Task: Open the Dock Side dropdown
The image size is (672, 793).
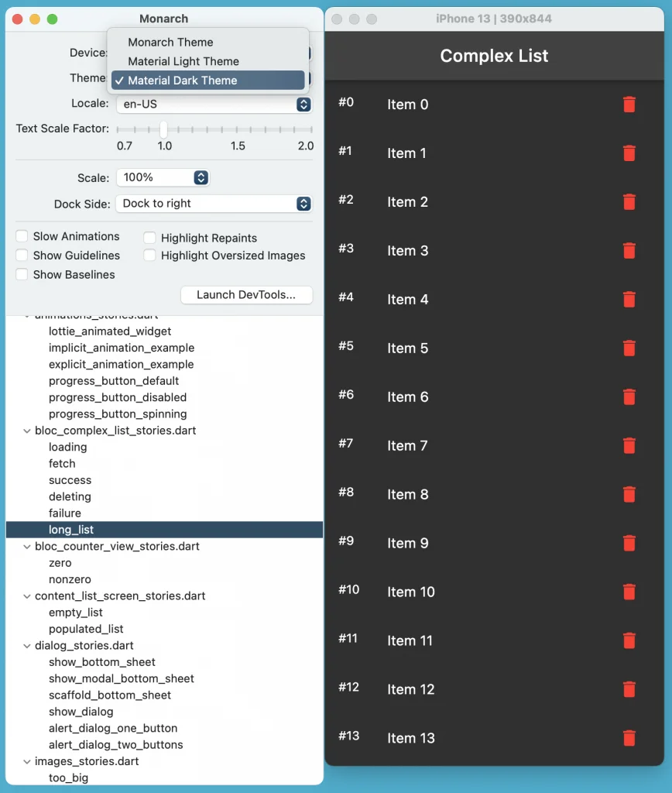Action: click(x=303, y=204)
